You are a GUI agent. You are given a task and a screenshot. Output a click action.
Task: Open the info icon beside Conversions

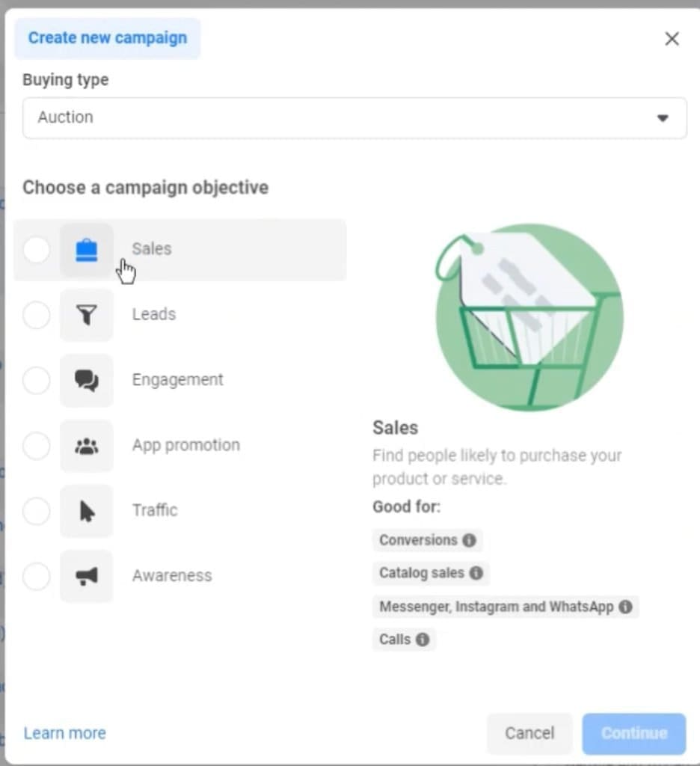tap(470, 540)
